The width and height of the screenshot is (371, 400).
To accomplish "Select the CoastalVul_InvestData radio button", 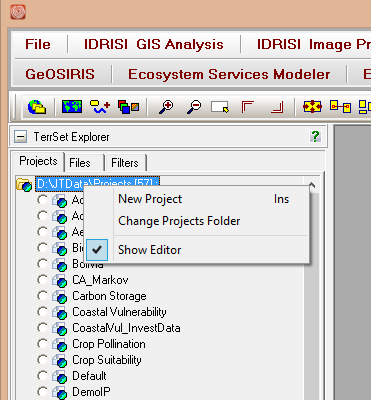I will 42,328.
